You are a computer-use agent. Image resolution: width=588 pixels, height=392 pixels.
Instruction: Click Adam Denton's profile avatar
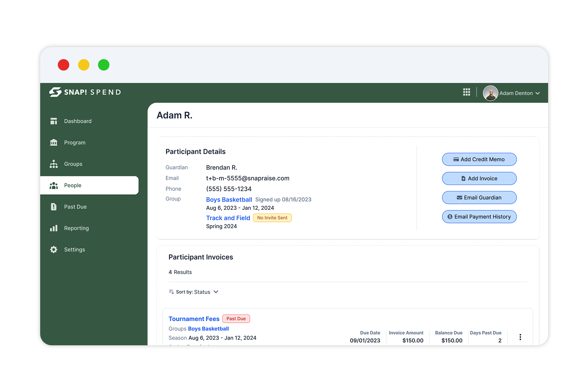tap(490, 93)
